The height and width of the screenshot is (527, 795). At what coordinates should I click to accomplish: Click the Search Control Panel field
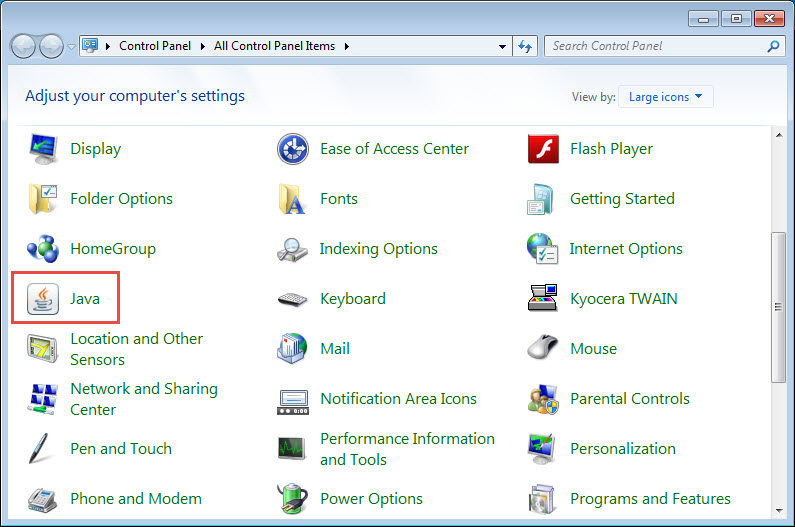(x=655, y=46)
